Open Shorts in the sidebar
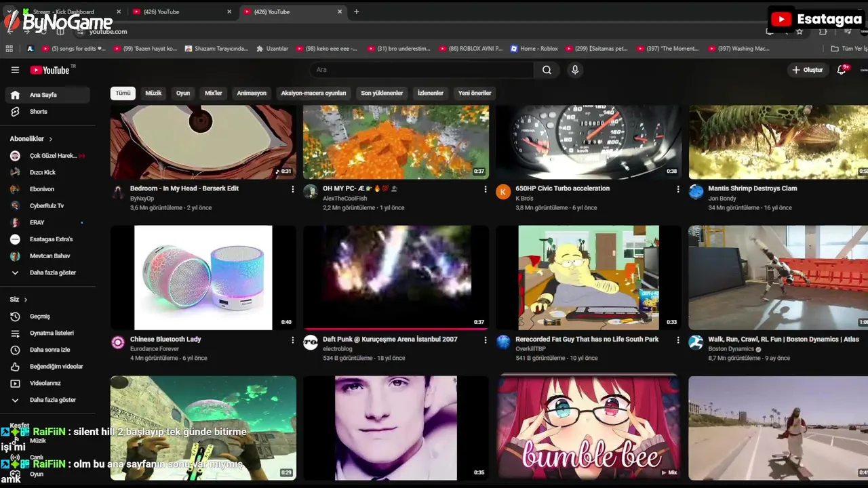The height and width of the screenshot is (488, 868). (x=47, y=111)
